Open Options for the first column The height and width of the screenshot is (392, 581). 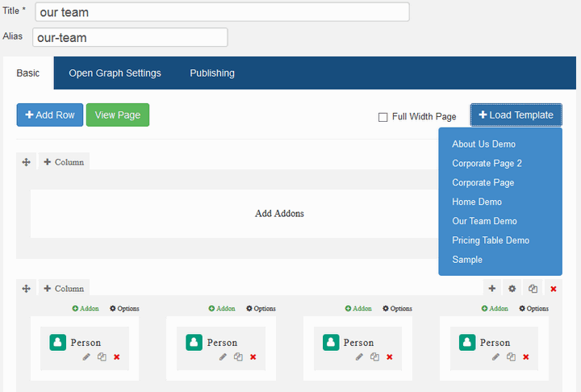click(124, 308)
